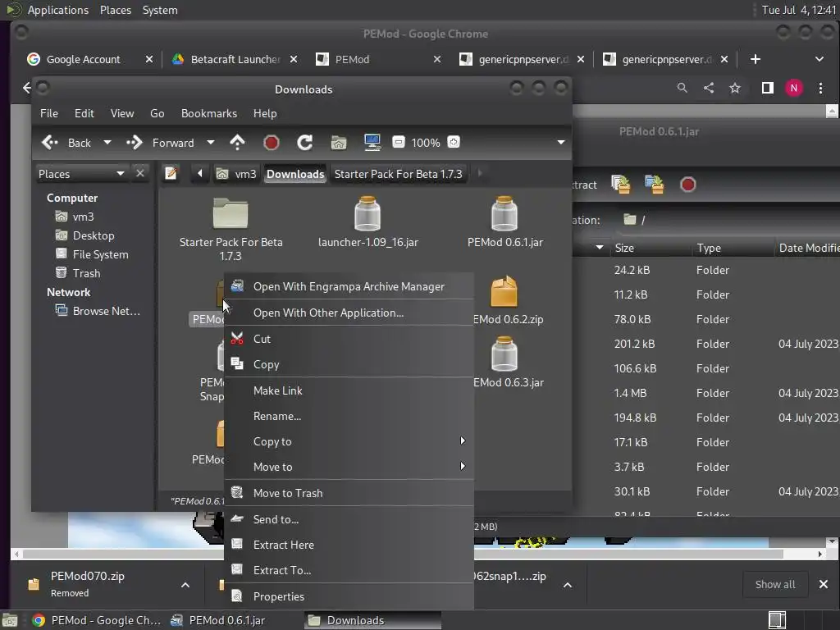Screen dimensions: 840x630
Task: Toggle text-based location entry icon
Action: 171,174
